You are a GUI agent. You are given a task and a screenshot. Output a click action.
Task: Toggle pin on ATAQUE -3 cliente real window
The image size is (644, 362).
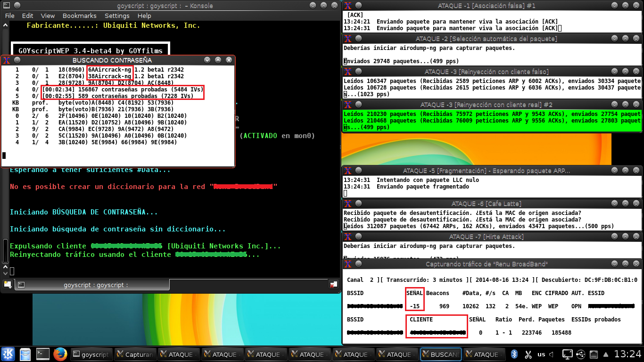[358, 105]
